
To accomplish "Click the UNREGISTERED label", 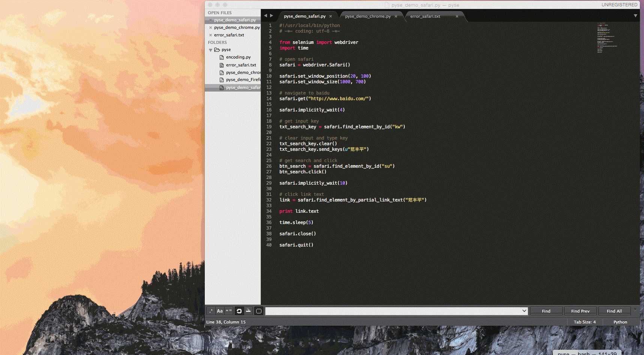I will pyautogui.click(x=619, y=5).
